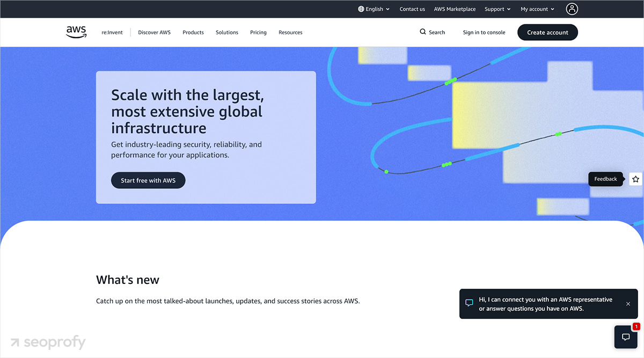Click the Contact us link
644x358 pixels.
pos(412,9)
